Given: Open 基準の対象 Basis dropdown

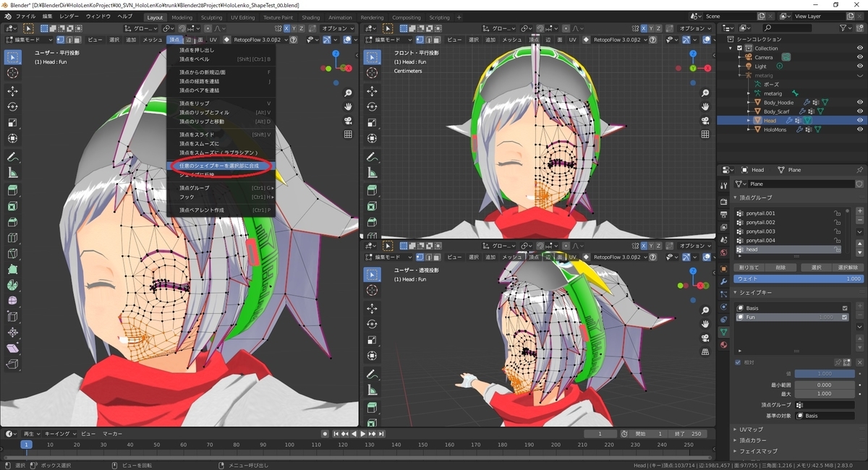Looking at the screenshot, I should [x=825, y=416].
